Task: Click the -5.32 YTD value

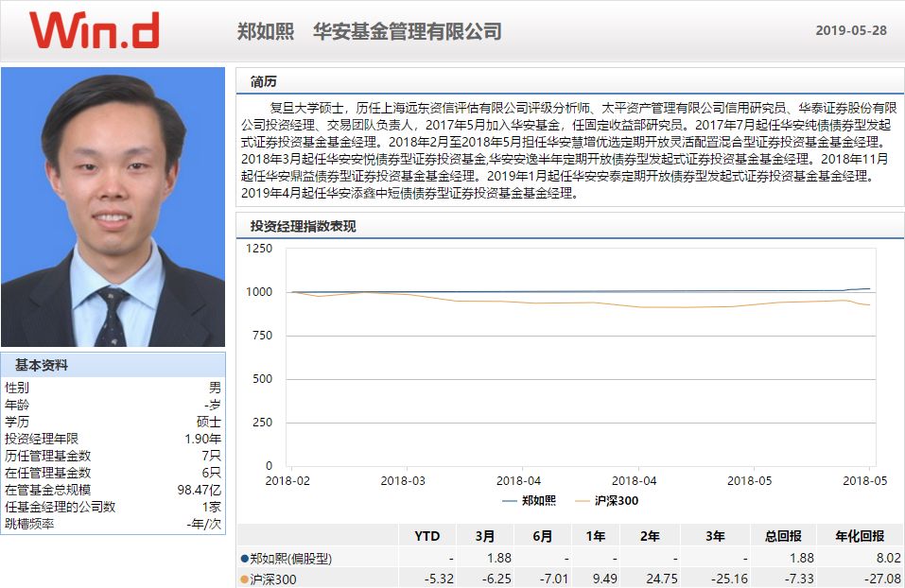Action: click(439, 579)
